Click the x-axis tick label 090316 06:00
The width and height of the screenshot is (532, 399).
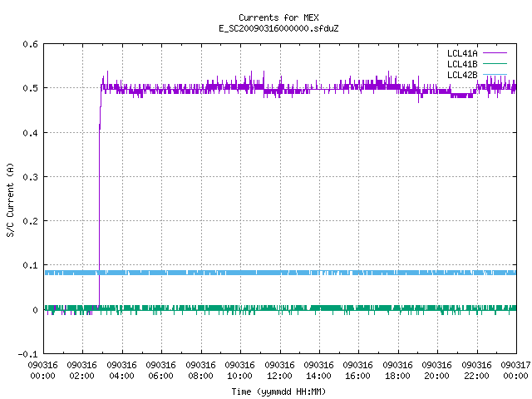(160, 371)
